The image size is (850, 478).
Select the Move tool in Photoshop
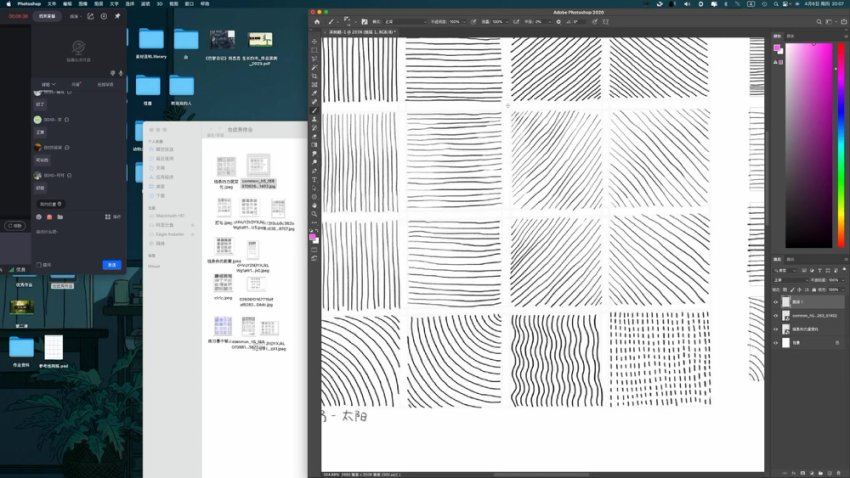[314, 41]
